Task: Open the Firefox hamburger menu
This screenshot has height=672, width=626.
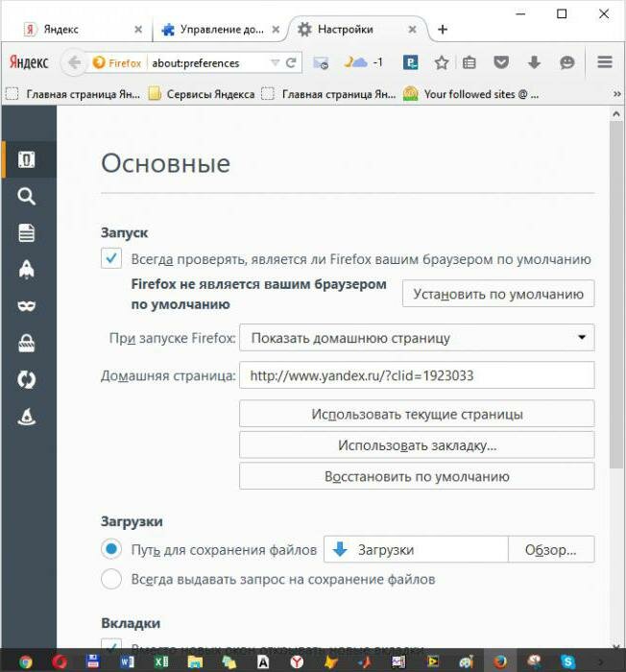Action: 605,62
